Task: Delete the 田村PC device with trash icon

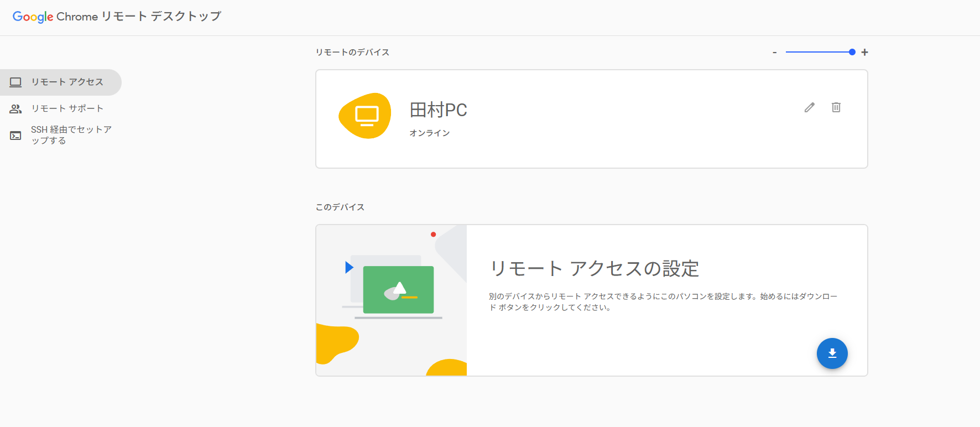Action: (x=836, y=107)
